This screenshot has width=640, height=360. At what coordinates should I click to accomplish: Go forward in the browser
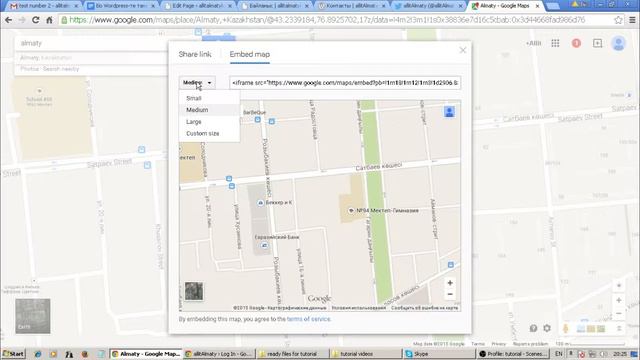(x=22, y=20)
